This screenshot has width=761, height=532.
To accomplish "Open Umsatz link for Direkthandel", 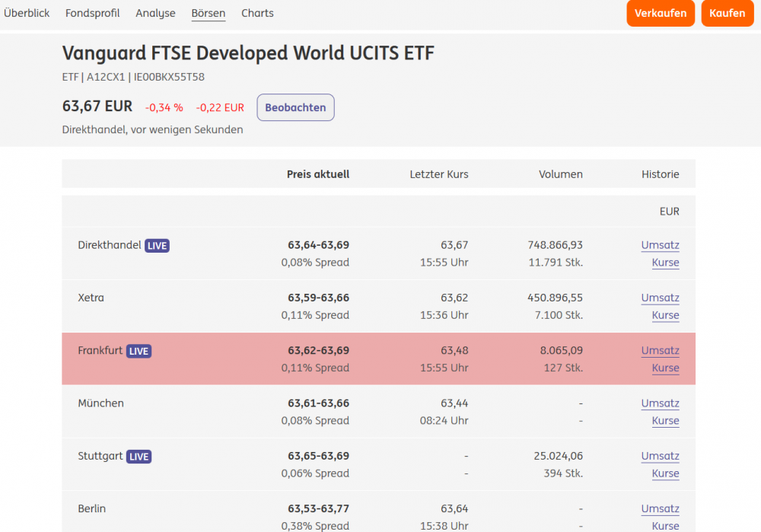I will pos(660,245).
